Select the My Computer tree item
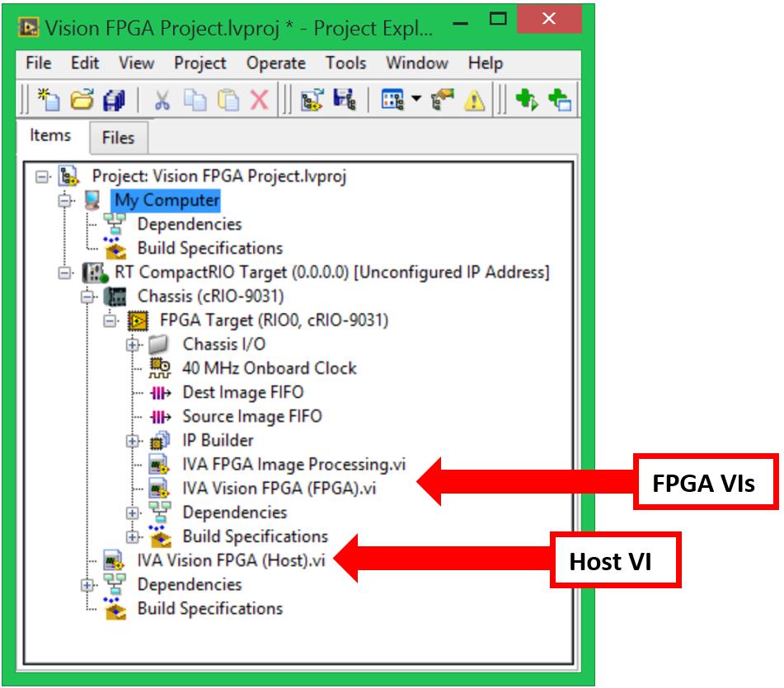The image size is (784, 688). 167,200
